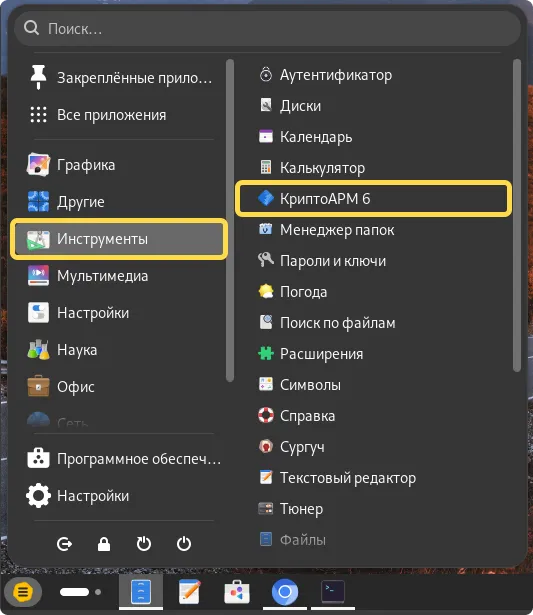Select the Наука flask icon category
This screenshot has height=615, width=533.
point(121,349)
